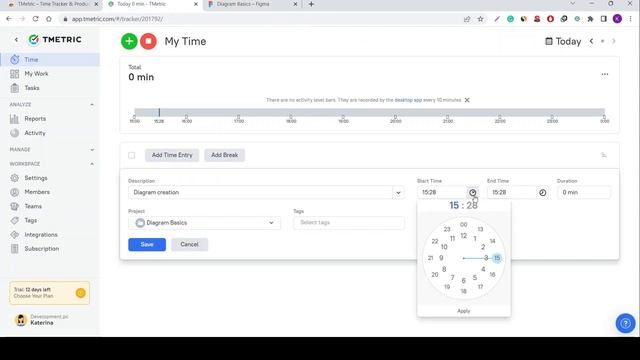Screen dimensions: 640x360
Task: Open the End Time clock picker icon
Action: point(542,193)
